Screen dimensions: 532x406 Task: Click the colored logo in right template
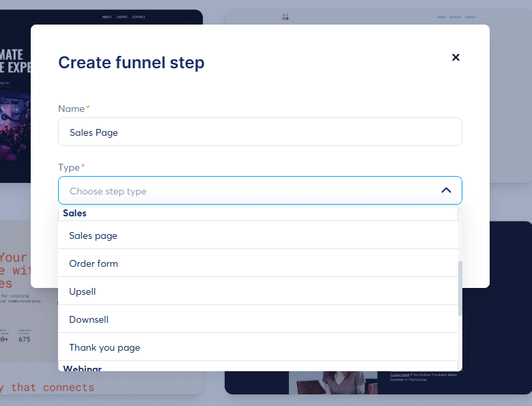tap(285, 17)
